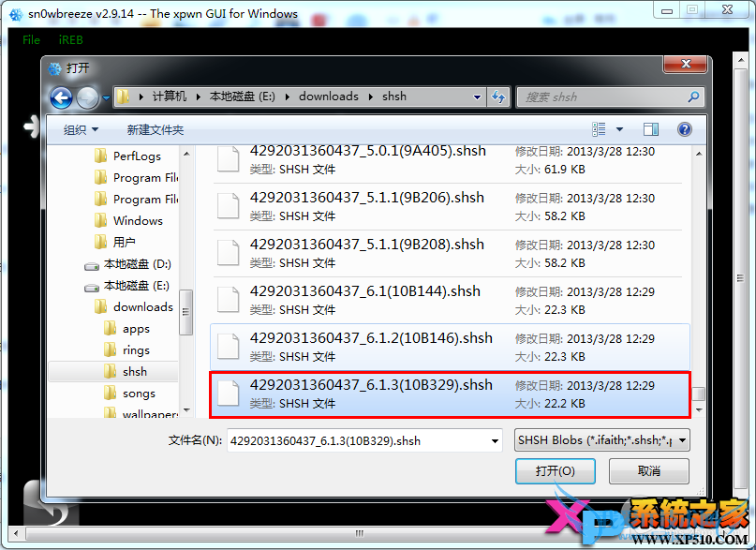Click the drive icon for 本地磁盘 (E:)
This screenshot has height=550, width=756.
(x=92, y=288)
